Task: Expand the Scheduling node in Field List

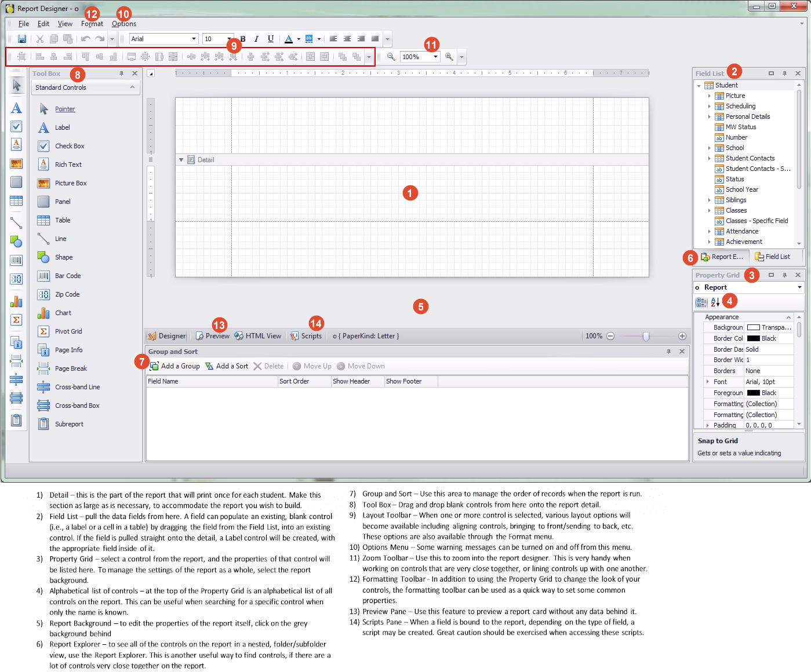Action: [x=709, y=106]
